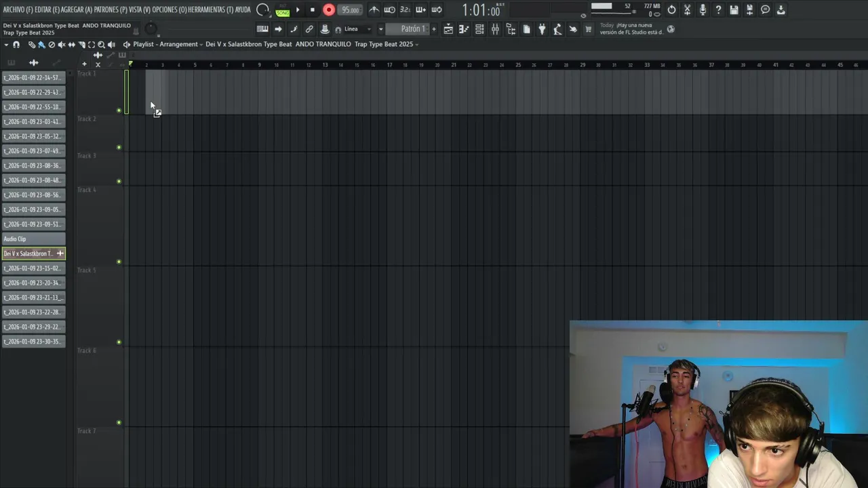Image resolution: width=868 pixels, height=488 pixels.
Task: Open the speech bubble chat icon
Action: 765,9
